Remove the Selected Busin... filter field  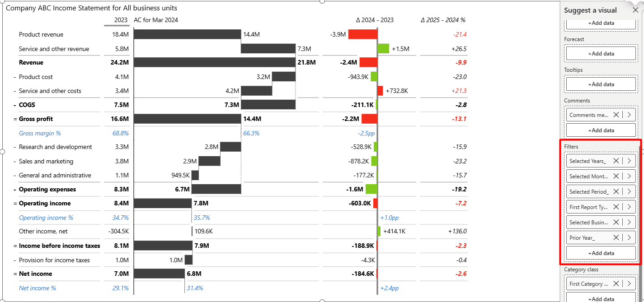[616, 222]
